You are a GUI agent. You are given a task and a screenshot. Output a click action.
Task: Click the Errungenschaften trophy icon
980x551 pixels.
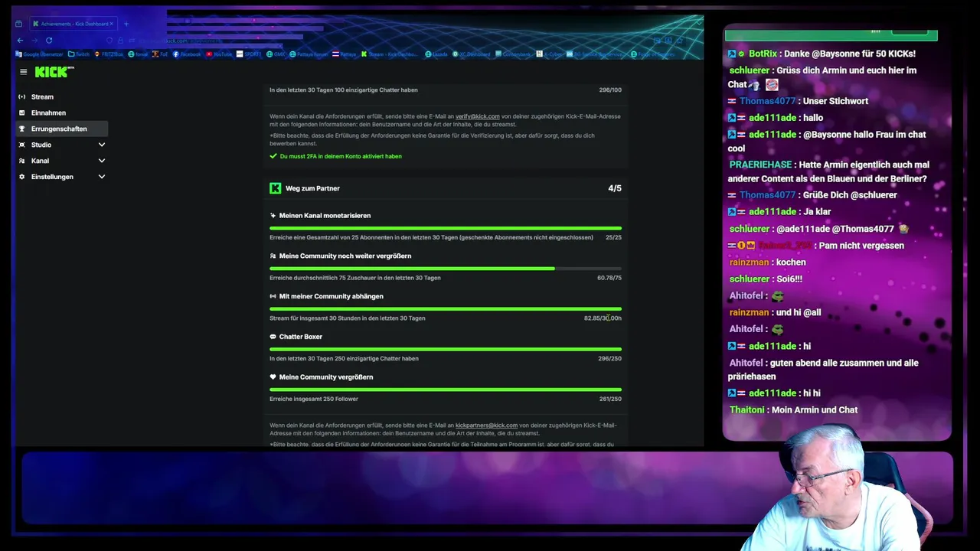pos(22,129)
